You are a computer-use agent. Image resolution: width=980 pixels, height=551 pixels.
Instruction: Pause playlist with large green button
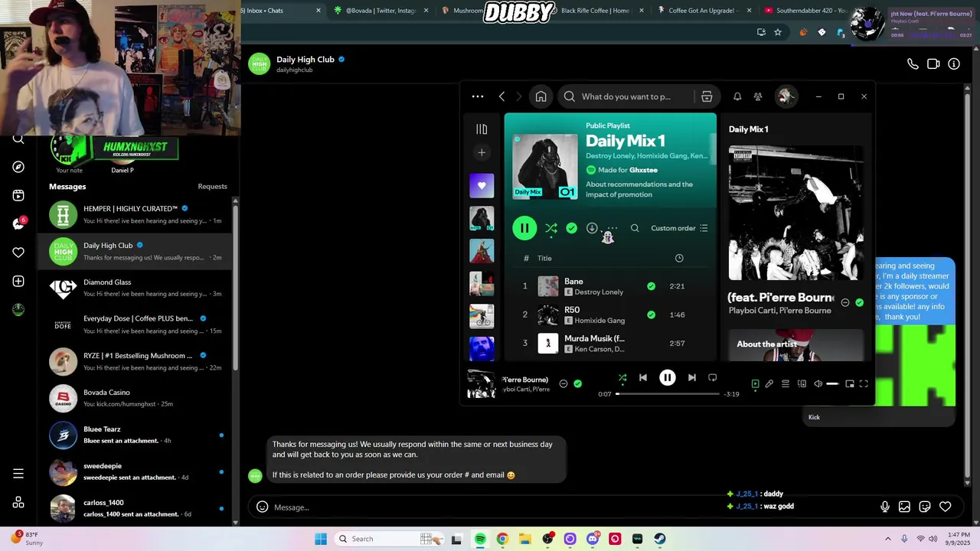(524, 228)
